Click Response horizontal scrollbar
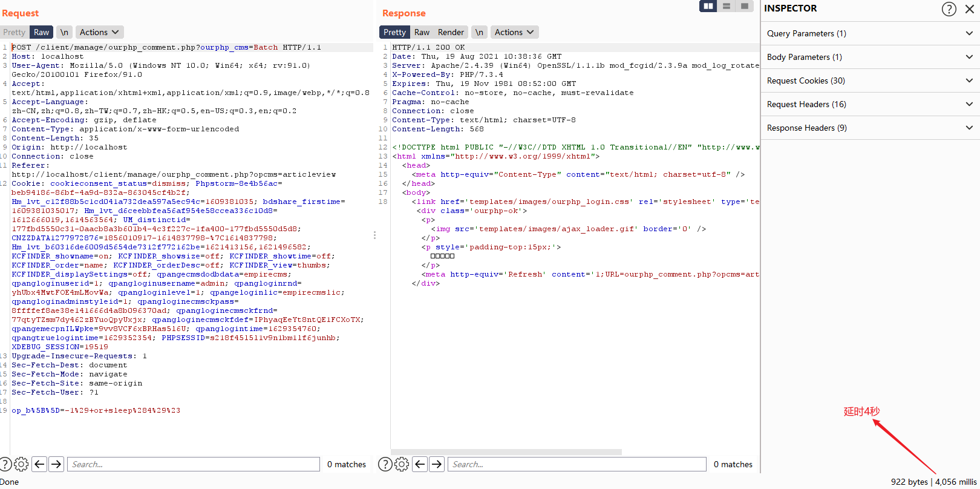 tap(506, 452)
